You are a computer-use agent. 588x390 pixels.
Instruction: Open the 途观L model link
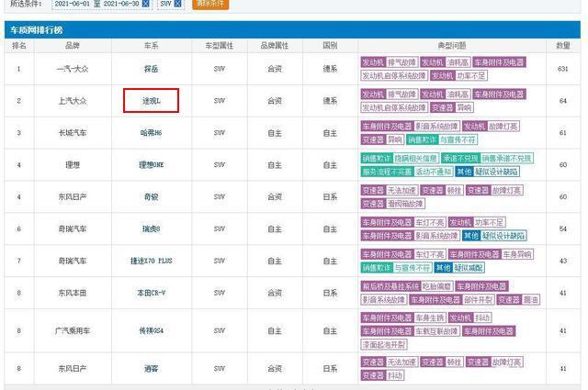(151, 101)
